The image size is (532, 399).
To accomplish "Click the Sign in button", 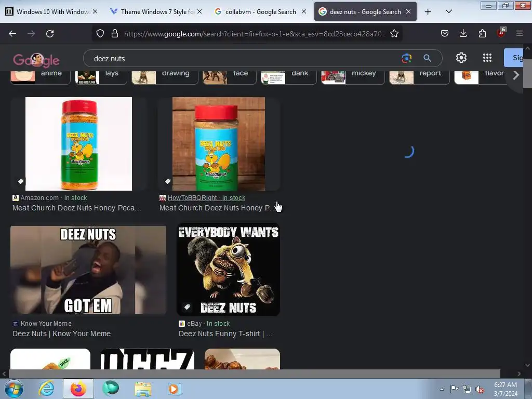I will tap(513, 58).
